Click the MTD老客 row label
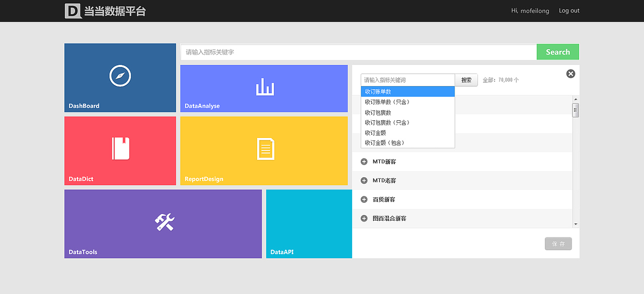This screenshot has width=644, height=294. pos(384,181)
